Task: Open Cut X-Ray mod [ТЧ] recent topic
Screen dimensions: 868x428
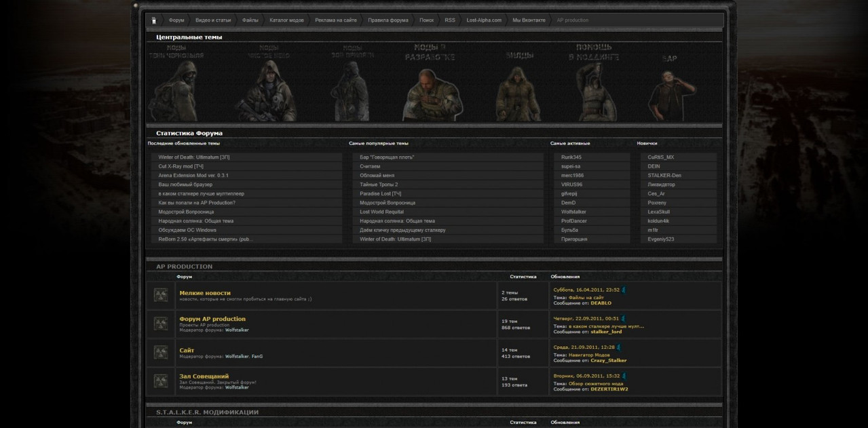Action: click(x=181, y=166)
